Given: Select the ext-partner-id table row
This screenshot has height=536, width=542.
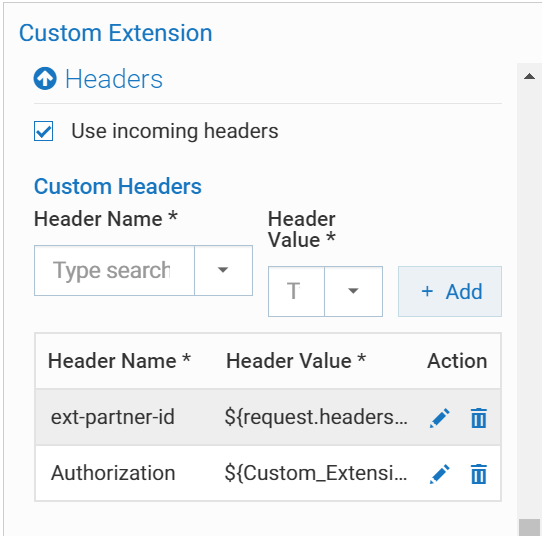Looking at the screenshot, I should point(268,417).
